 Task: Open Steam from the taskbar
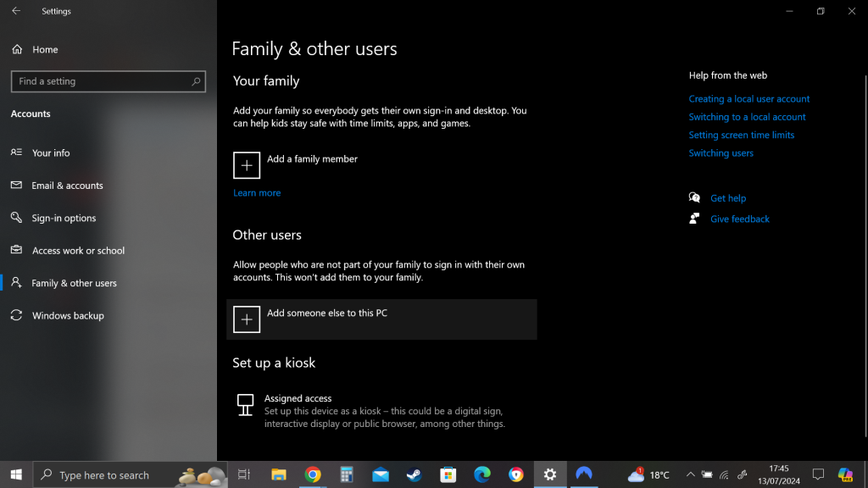[414, 474]
